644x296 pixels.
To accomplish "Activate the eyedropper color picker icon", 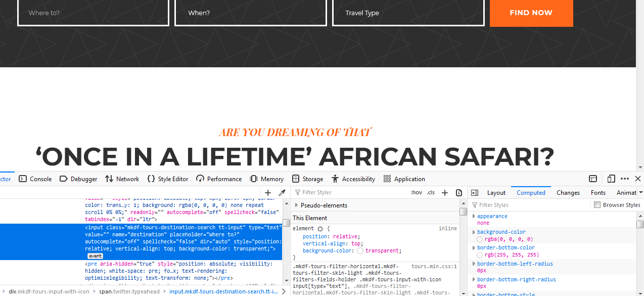I will coord(282,192).
